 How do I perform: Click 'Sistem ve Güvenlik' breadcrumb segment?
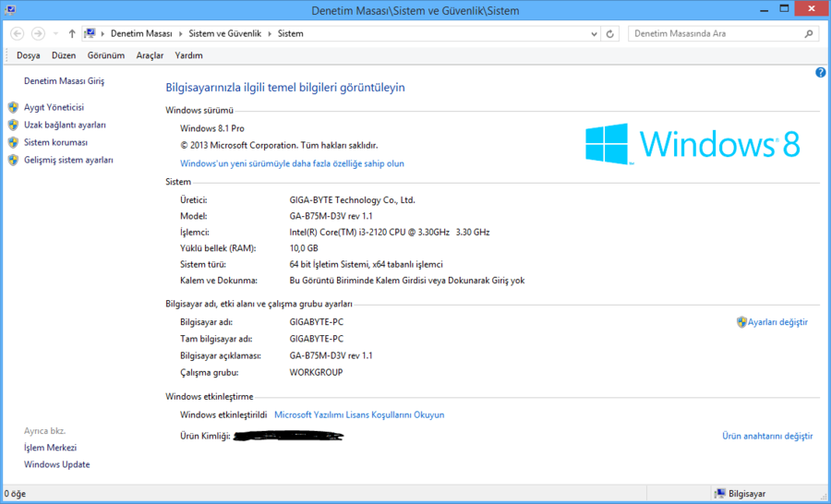point(224,33)
